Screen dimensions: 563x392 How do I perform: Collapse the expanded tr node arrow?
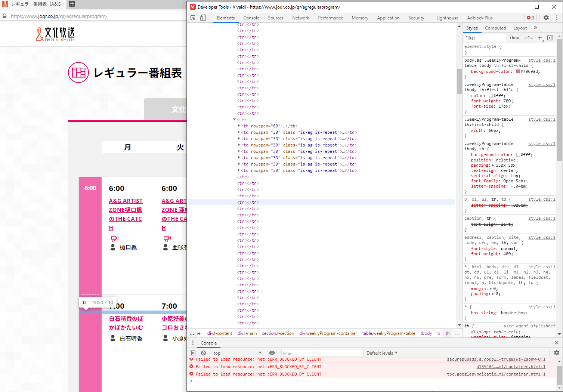[234, 120]
